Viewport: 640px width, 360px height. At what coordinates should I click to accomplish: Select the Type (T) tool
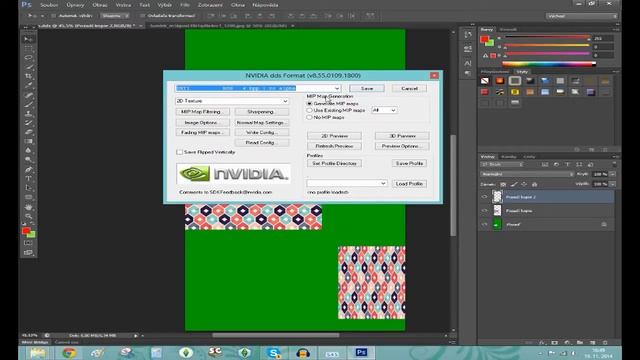(28, 178)
